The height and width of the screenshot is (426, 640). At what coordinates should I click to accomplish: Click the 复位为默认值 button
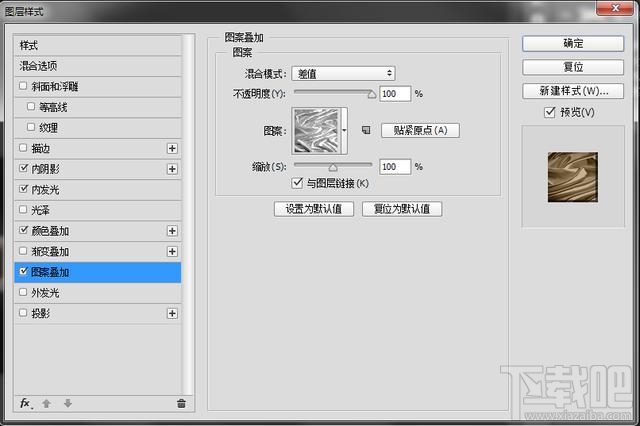tap(402, 209)
